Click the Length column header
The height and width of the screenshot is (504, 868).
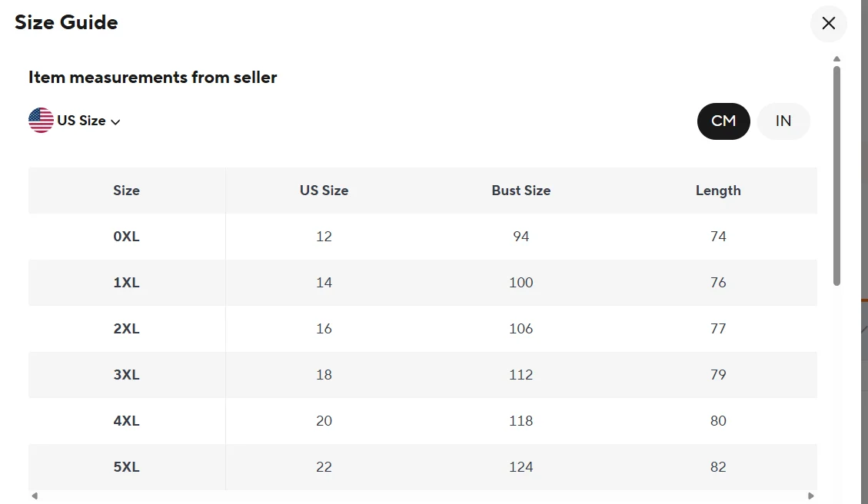point(718,191)
